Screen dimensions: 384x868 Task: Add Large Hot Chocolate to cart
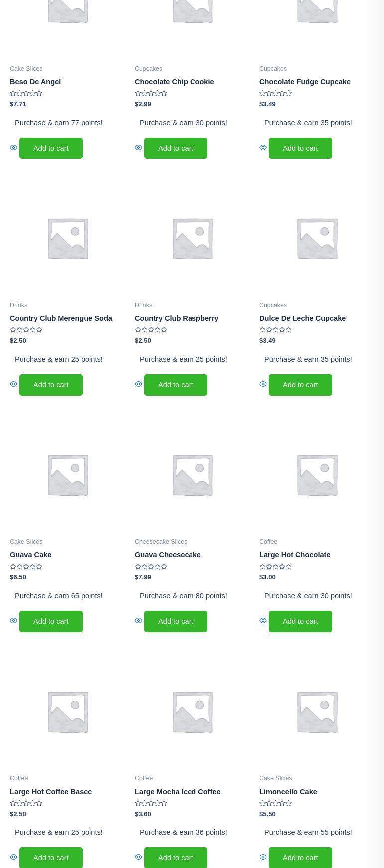coord(300,621)
